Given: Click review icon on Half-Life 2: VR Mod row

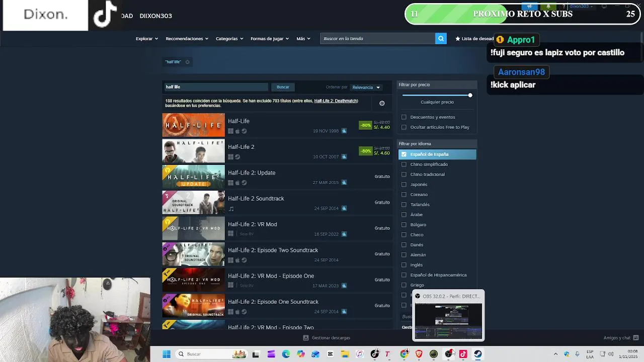Looking at the screenshot, I should (x=344, y=234).
